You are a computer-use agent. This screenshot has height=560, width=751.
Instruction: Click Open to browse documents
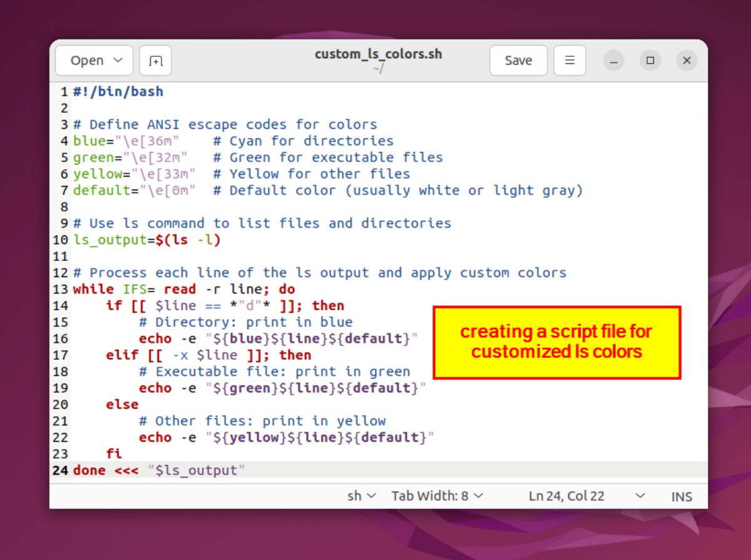point(88,60)
